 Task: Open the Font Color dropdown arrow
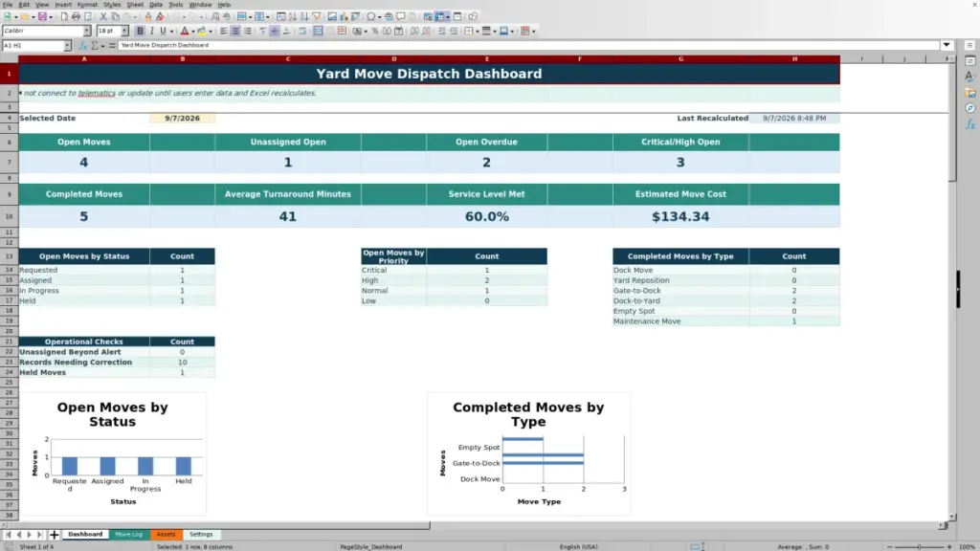click(x=193, y=32)
